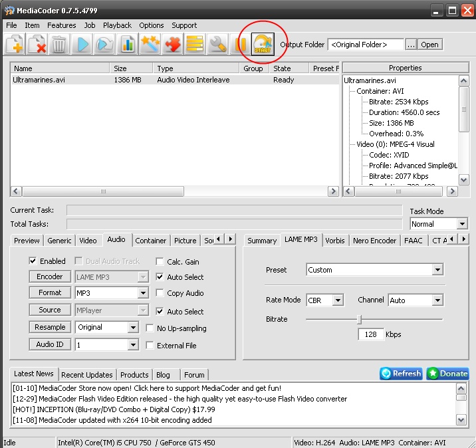Image resolution: width=476 pixels, height=448 pixels.
Task: Open the Channel Auto dropdown
Action: pyautogui.click(x=437, y=300)
